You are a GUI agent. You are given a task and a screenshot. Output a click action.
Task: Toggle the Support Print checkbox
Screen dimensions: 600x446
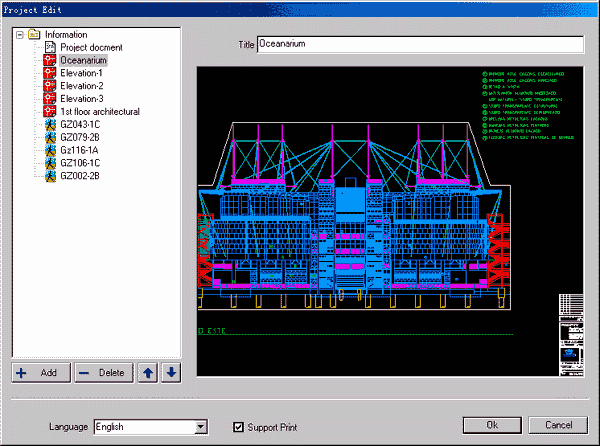click(x=238, y=427)
